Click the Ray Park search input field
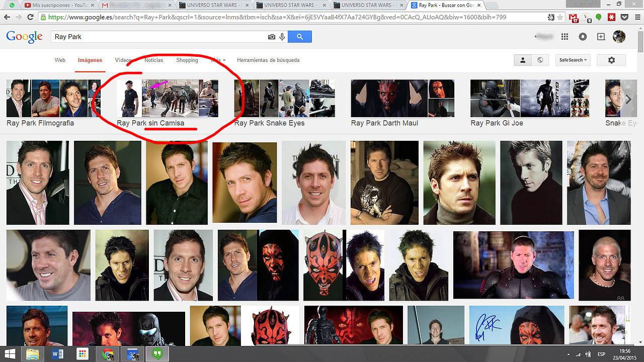The height and width of the screenshot is (362, 644). click(159, 37)
